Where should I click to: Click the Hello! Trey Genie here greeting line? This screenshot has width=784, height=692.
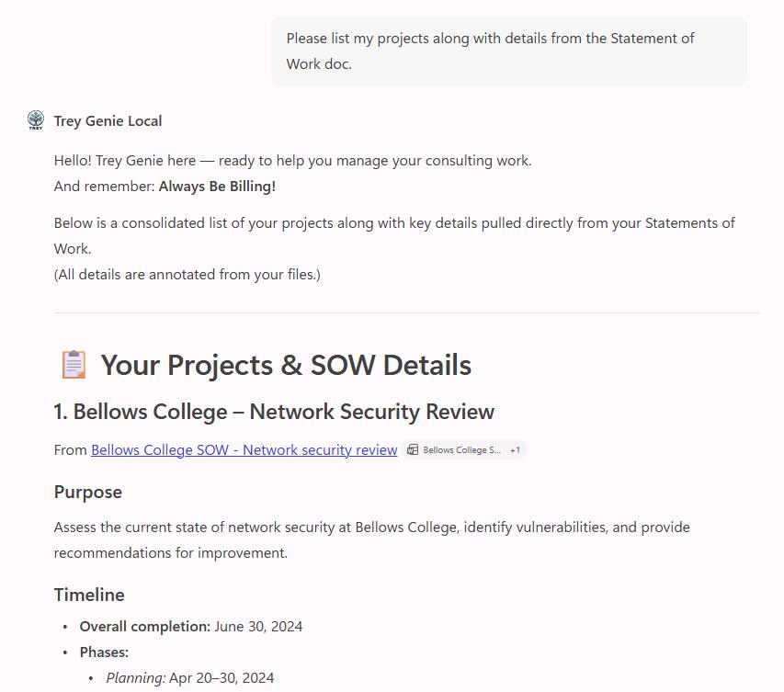293,161
